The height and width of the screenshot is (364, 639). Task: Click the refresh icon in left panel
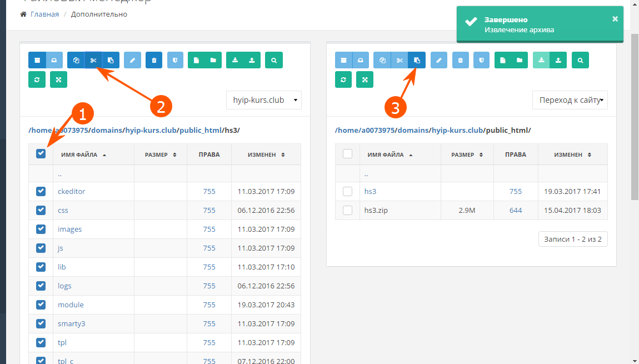point(37,79)
